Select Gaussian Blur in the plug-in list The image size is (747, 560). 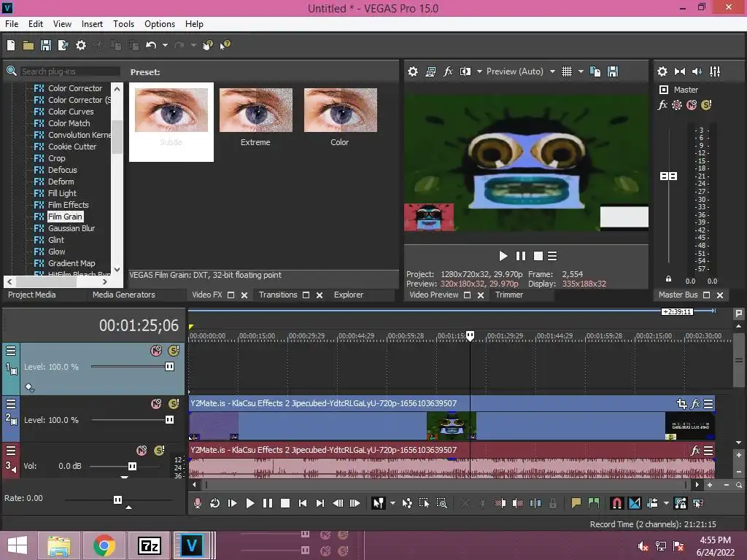(71, 228)
